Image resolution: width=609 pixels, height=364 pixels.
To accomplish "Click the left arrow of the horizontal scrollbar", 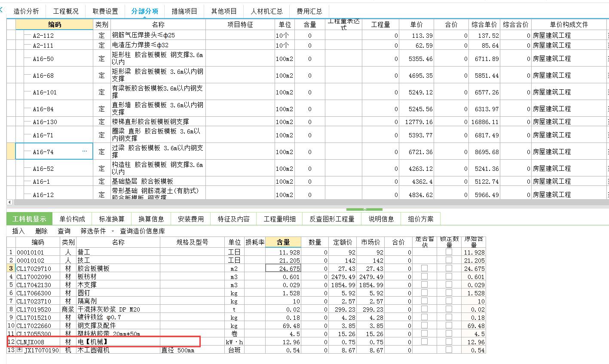I will tap(9, 202).
